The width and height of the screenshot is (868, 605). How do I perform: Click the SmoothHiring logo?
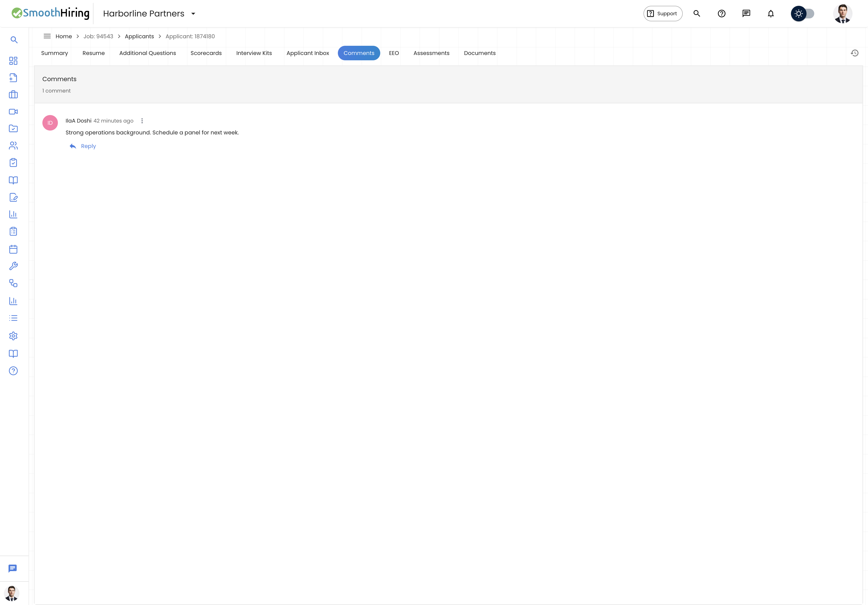coord(51,13)
